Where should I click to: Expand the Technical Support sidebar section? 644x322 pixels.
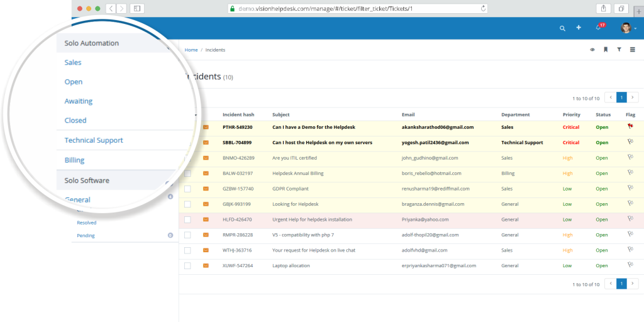(94, 140)
